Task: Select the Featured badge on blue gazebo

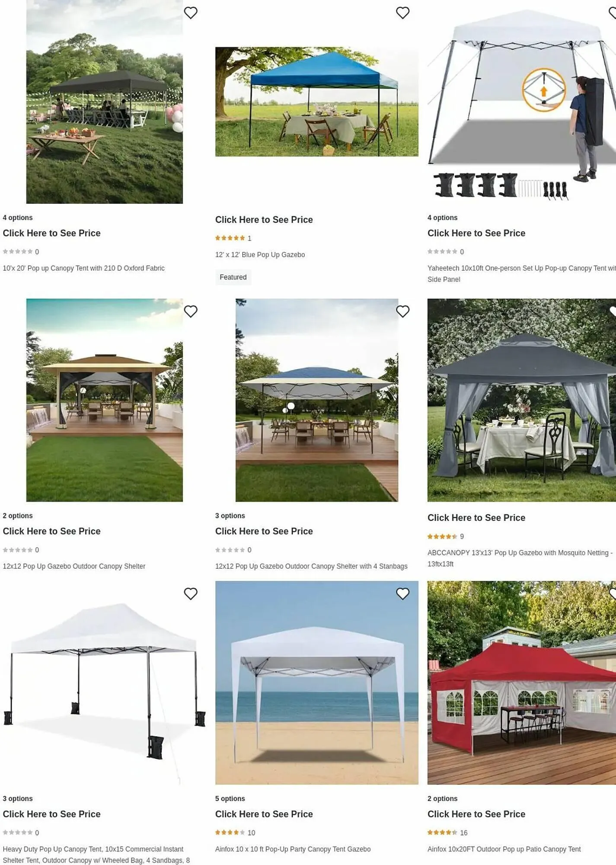Action: point(233,277)
